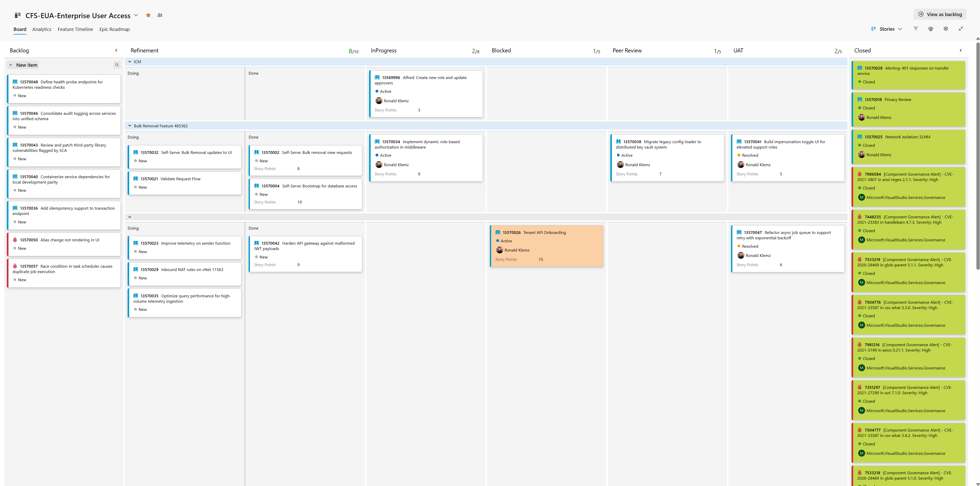The width and height of the screenshot is (980, 486).
Task: Collapse the ICM swimlane
Action: [x=130, y=61]
